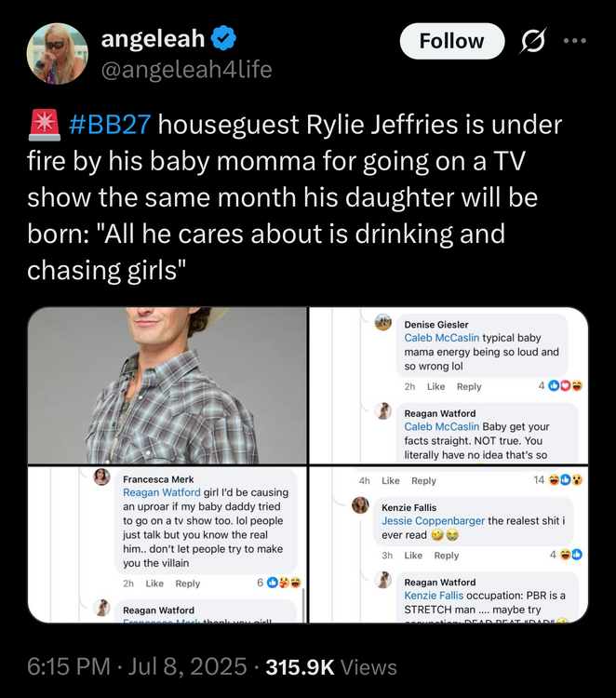This screenshot has height=698, width=616.
Task: Open the #BB27 hashtag link
Action: (x=116, y=123)
